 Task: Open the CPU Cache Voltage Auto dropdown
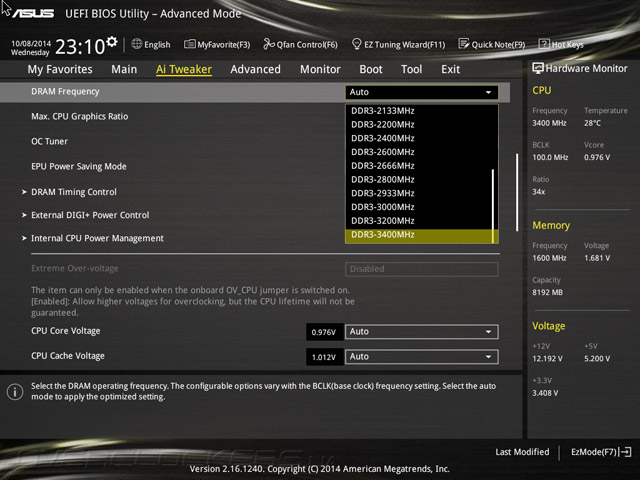pyautogui.click(x=422, y=357)
